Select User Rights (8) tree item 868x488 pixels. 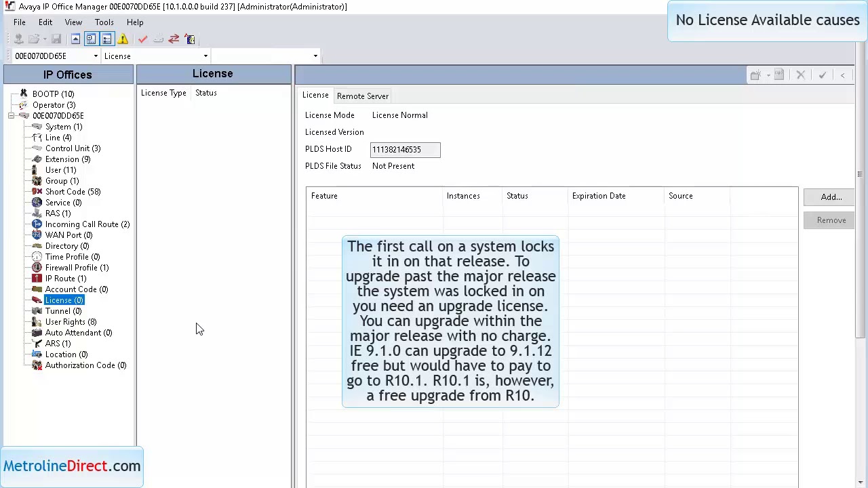click(71, 322)
